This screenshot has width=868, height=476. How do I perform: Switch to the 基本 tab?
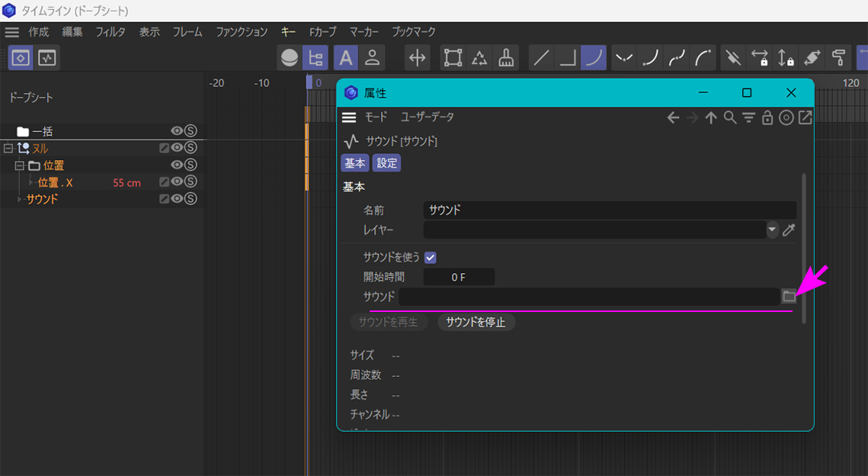355,163
